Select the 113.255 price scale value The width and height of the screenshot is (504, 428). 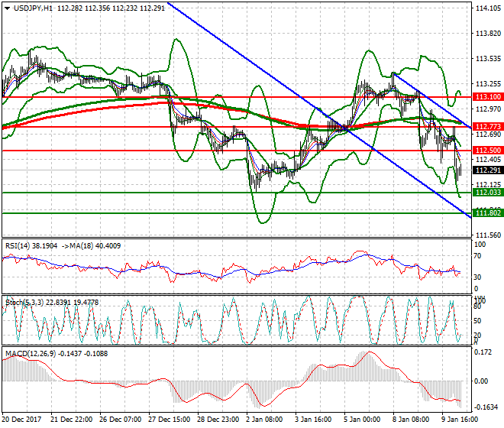(x=488, y=83)
